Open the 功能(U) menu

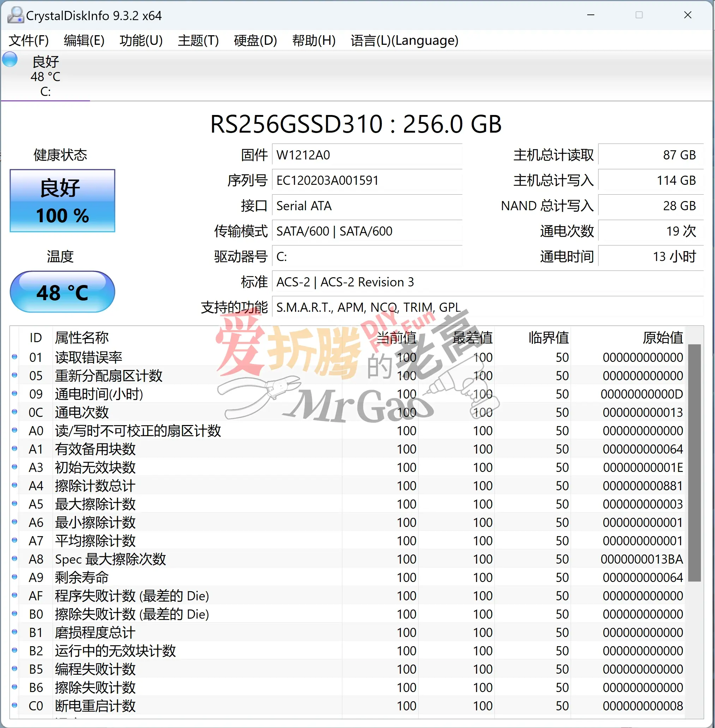(141, 40)
